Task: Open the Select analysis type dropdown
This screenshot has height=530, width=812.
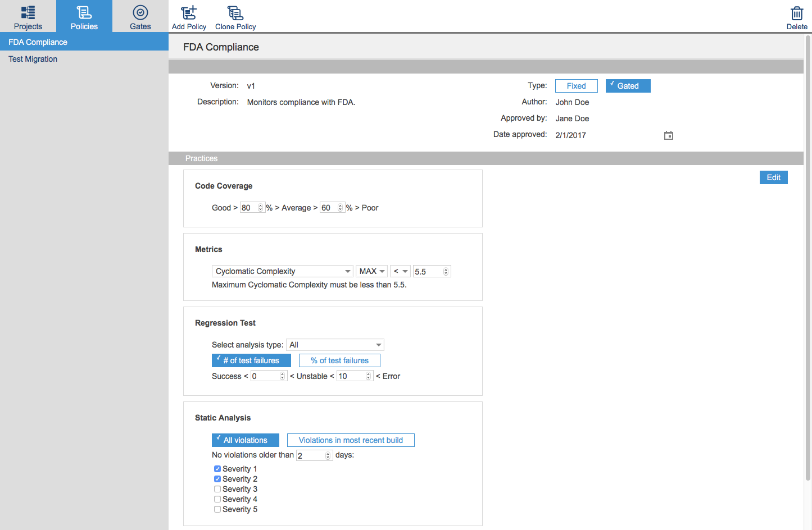Action: 335,345
